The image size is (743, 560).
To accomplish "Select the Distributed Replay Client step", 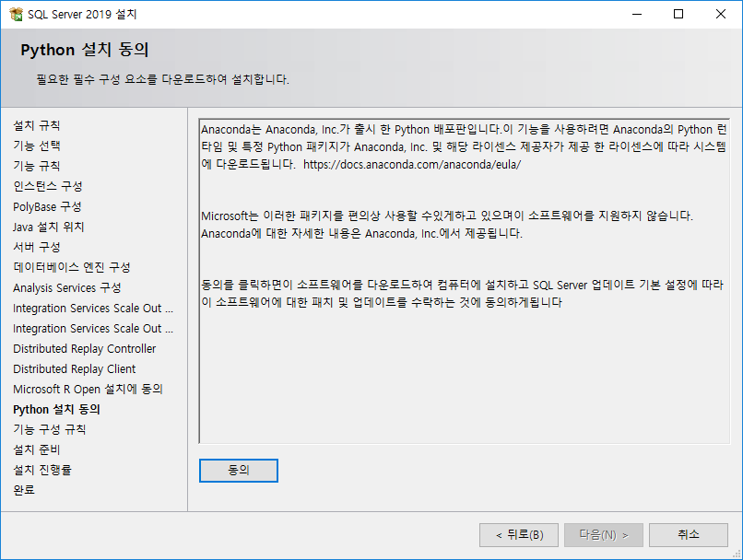I will click(75, 368).
